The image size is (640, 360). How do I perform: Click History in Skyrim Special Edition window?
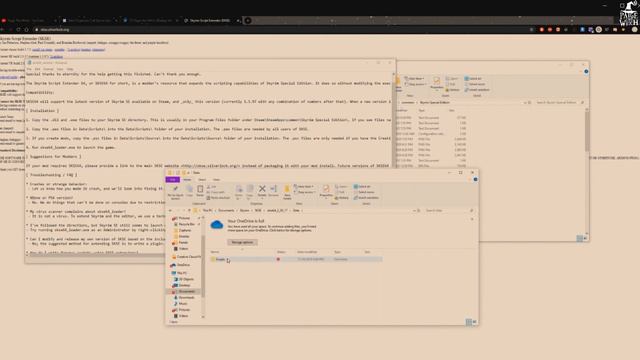click(x=453, y=90)
